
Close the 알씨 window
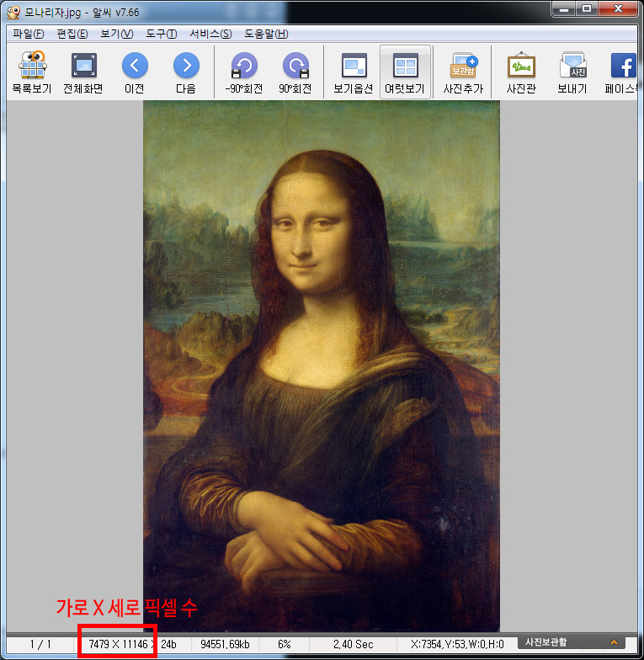click(618, 8)
